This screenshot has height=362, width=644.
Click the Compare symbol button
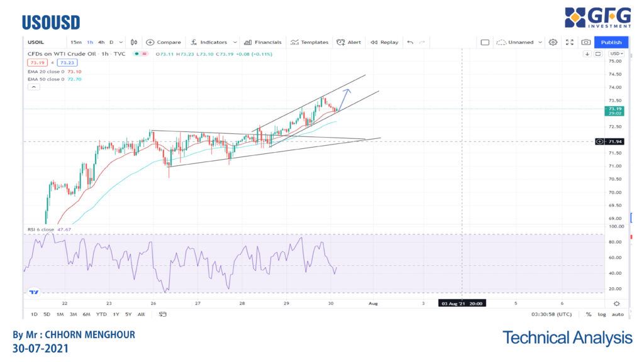coord(164,42)
